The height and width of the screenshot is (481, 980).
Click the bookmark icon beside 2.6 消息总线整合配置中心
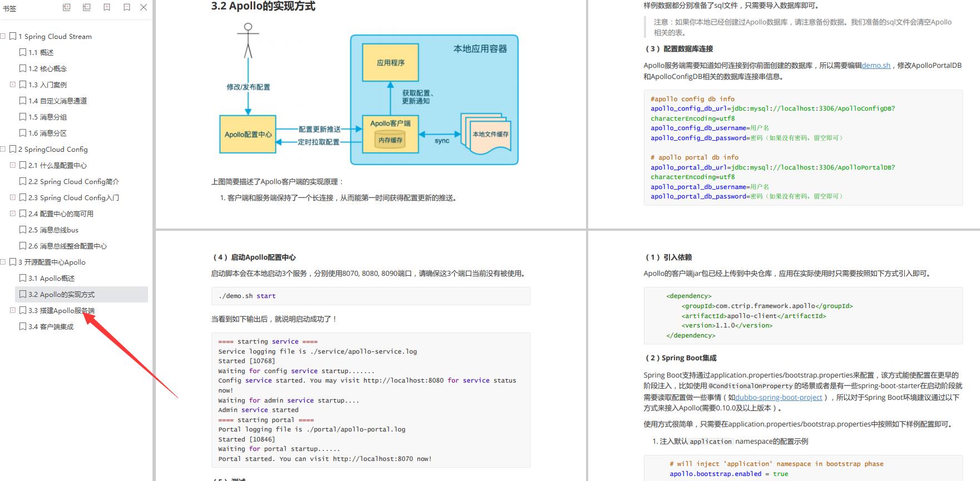[23, 246]
